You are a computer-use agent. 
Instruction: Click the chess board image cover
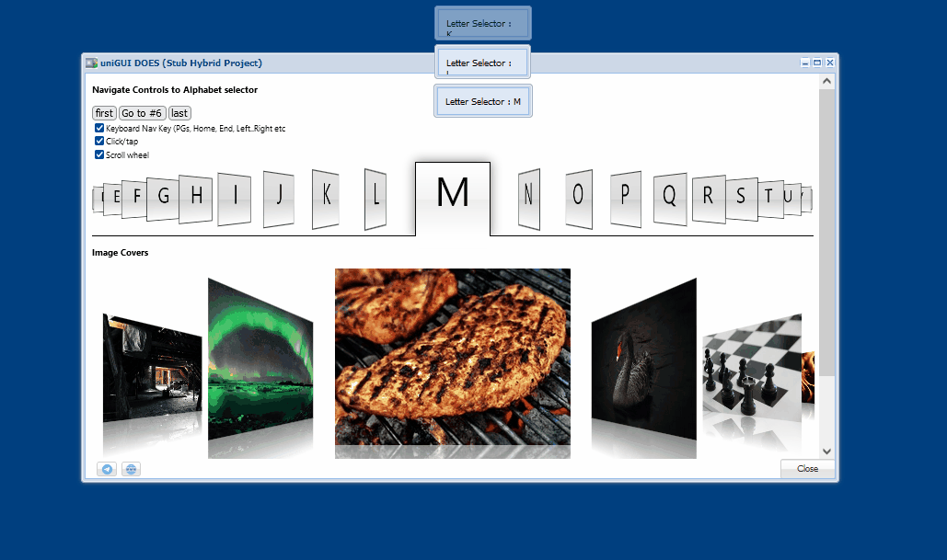click(x=752, y=368)
